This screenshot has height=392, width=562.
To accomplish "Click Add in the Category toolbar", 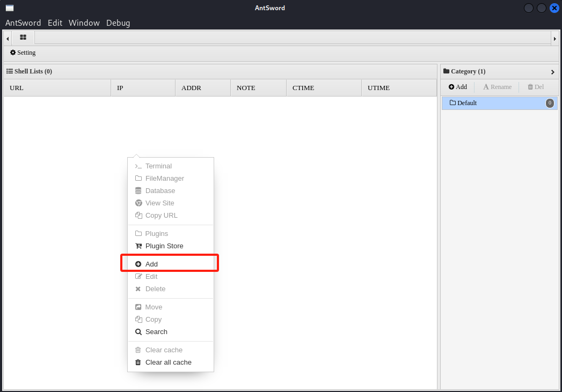I will coord(458,87).
